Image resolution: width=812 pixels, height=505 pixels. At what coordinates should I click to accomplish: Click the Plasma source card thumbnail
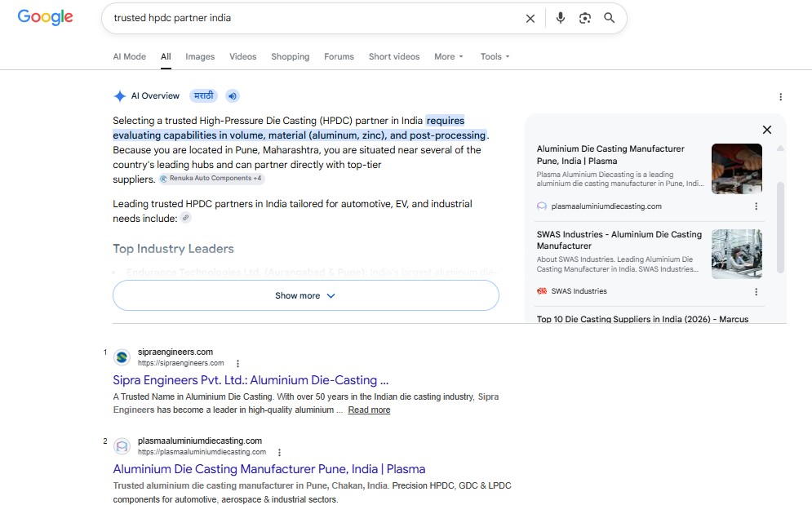tap(736, 169)
